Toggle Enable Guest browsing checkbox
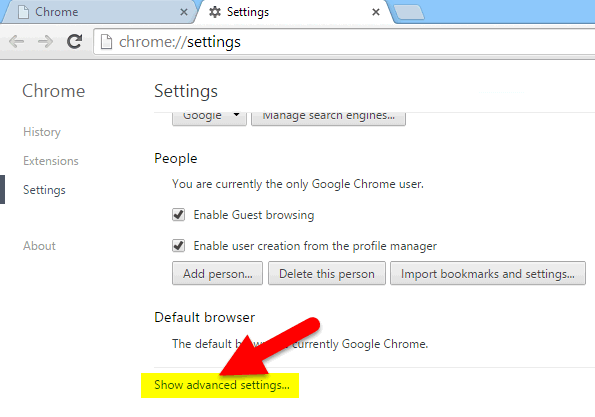 coord(178,215)
